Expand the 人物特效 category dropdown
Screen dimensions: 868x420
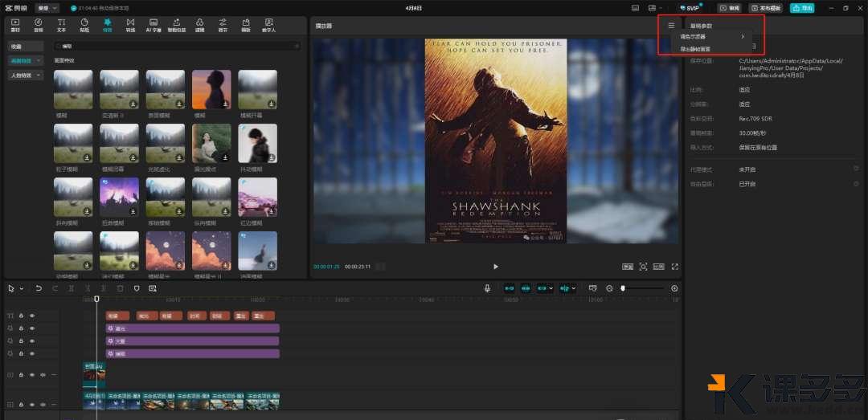click(x=39, y=75)
